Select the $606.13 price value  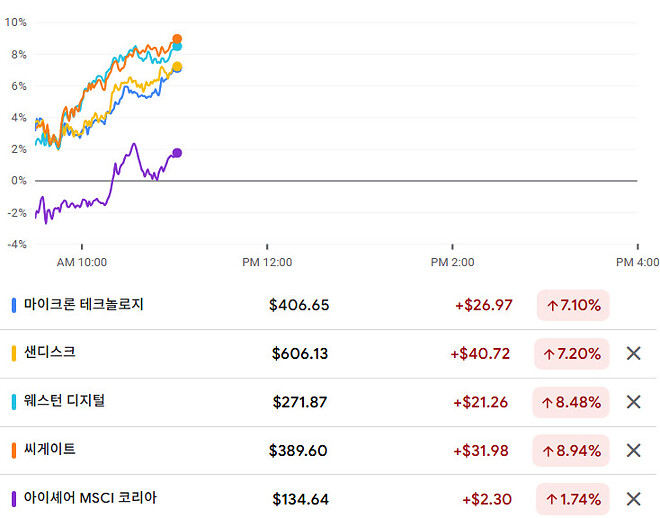click(x=300, y=353)
